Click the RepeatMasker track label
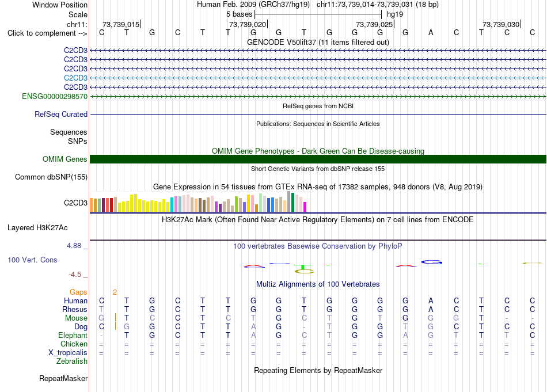Image resolution: width=547 pixels, height=392 pixels. tap(63, 378)
